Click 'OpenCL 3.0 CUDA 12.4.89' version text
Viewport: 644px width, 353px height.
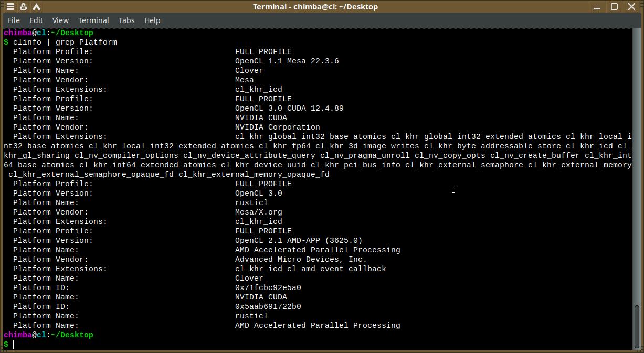289,108
